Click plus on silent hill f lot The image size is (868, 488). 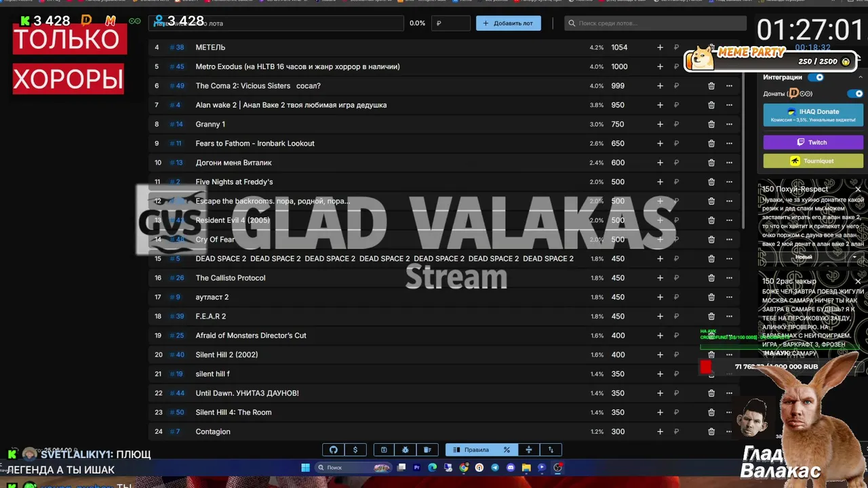point(660,374)
